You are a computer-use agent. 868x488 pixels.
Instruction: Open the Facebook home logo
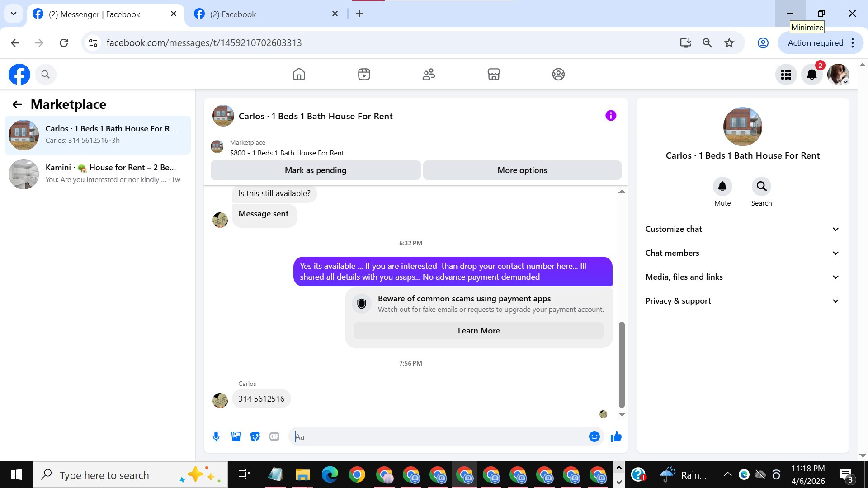pyautogui.click(x=19, y=75)
